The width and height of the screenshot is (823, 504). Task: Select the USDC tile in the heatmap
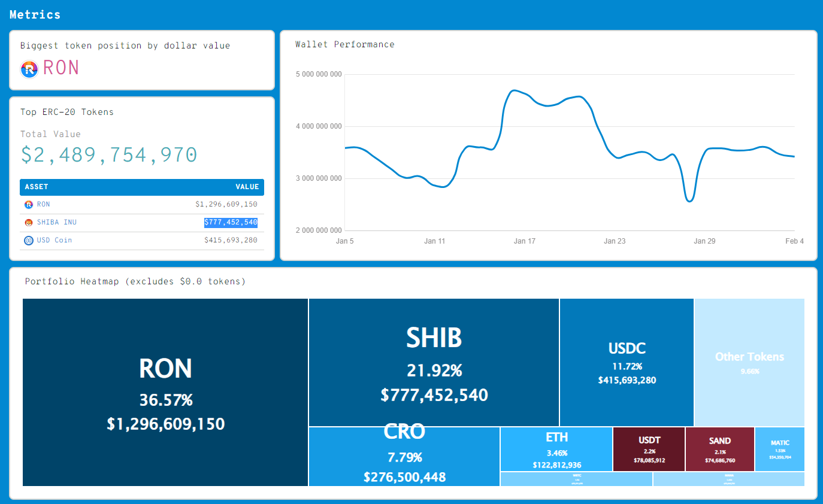(x=627, y=363)
